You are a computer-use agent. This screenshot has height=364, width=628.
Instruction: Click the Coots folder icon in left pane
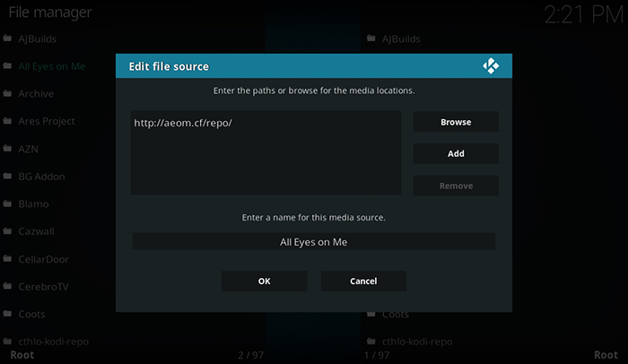(x=7, y=314)
